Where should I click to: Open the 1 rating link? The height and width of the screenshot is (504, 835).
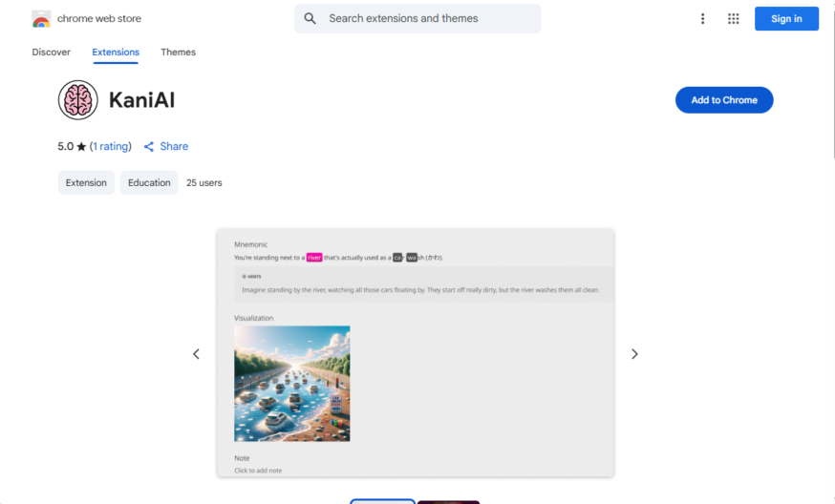point(110,146)
